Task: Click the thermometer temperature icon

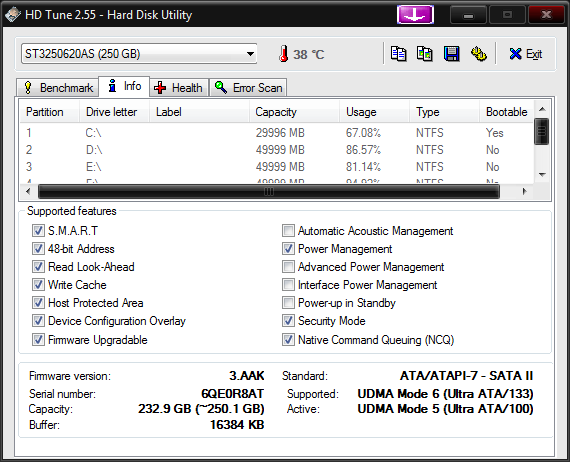Action: pos(284,54)
